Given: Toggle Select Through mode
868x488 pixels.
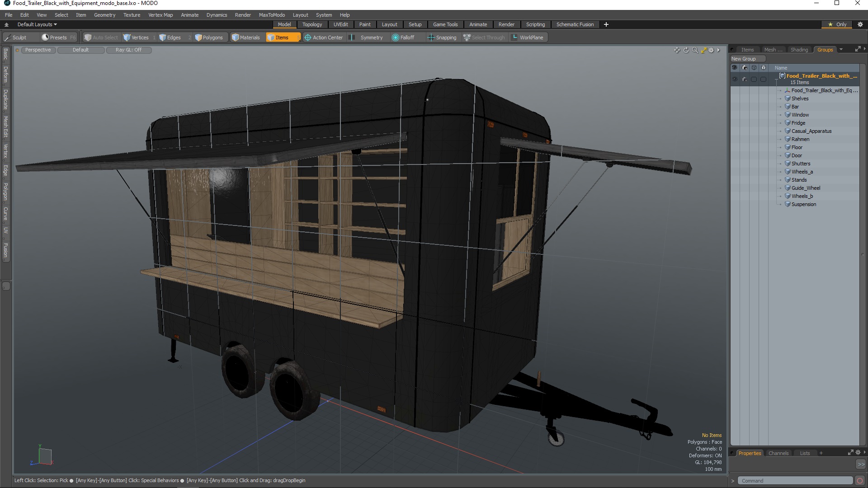Looking at the screenshot, I should pos(484,38).
